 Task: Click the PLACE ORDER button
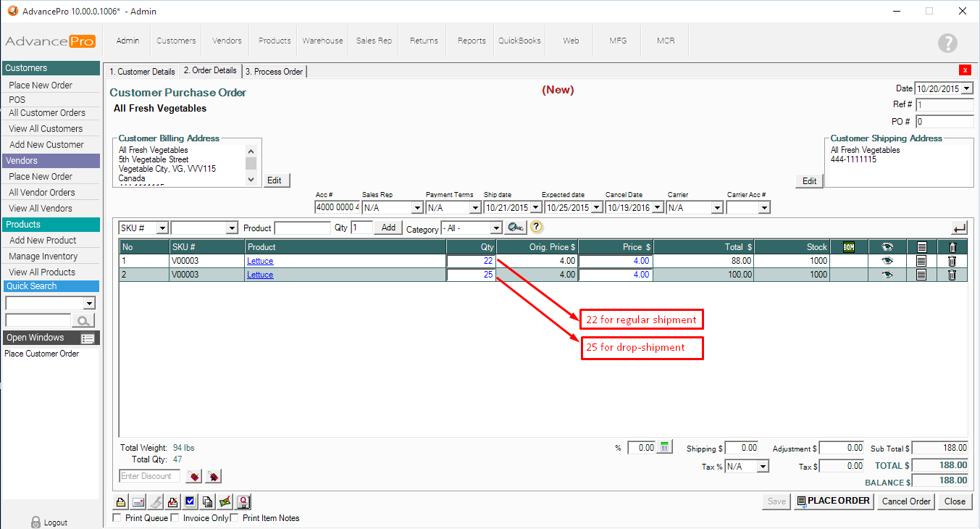coord(833,501)
